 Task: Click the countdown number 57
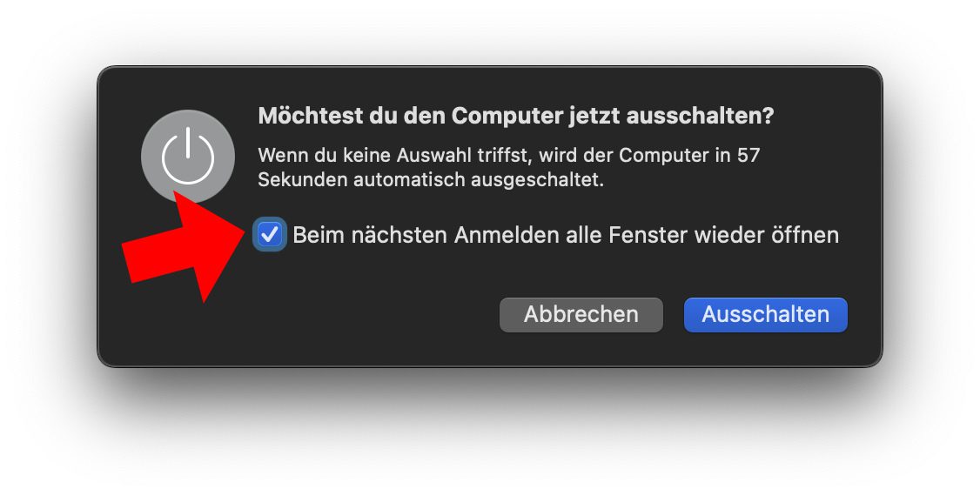click(x=748, y=155)
